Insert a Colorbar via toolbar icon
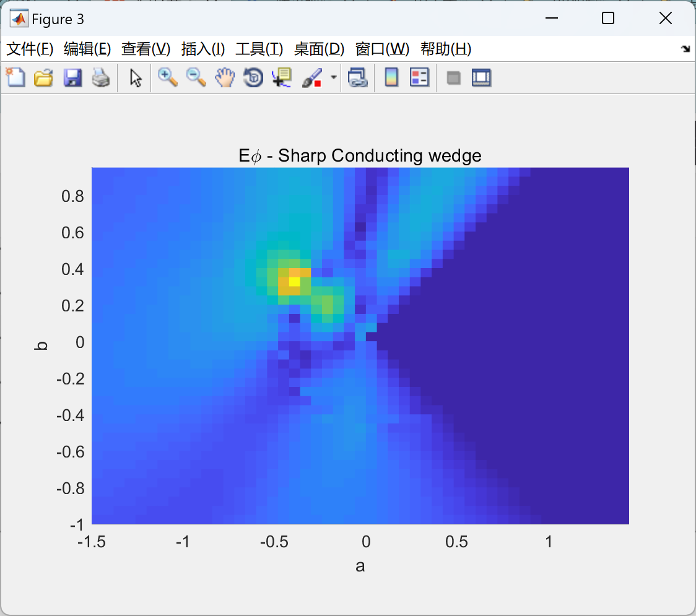The image size is (696, 616). pos(391,78)
